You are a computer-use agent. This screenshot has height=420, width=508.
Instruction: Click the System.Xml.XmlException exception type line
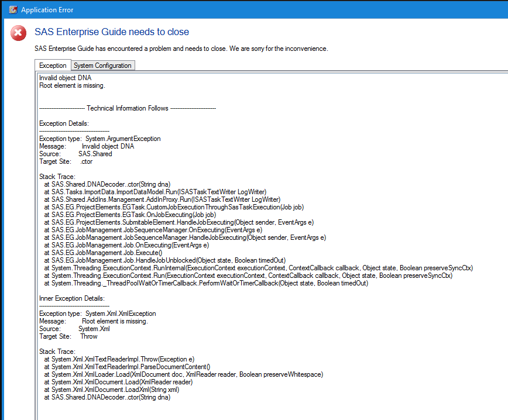(x=98, y=314)
